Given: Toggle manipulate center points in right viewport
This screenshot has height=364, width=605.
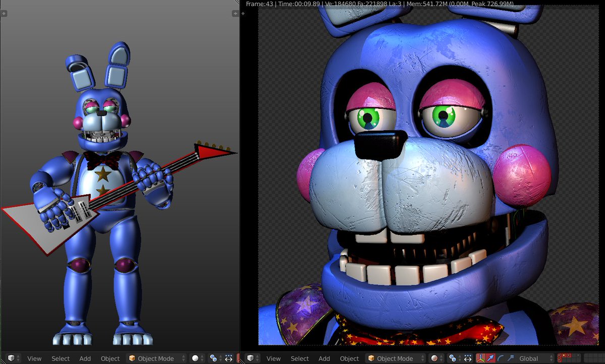Looking at the screenshot, I should (x=468, y=358).
